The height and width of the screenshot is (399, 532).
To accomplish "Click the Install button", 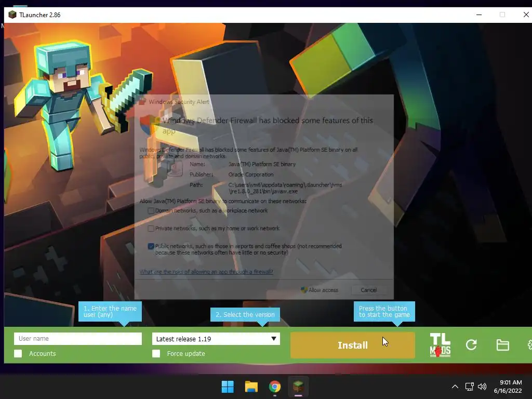I will point(353,345).
